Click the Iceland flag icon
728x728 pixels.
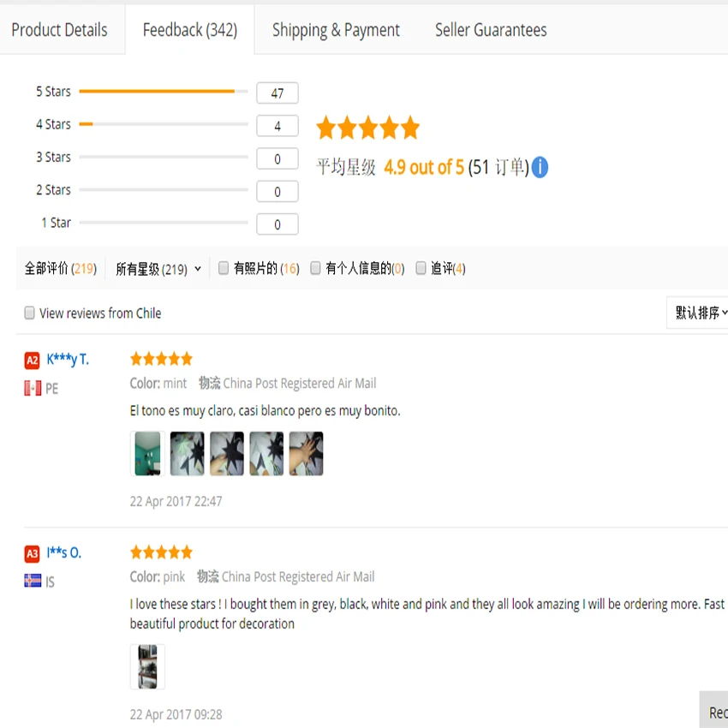pyautogui.click(x=33, y=581)
